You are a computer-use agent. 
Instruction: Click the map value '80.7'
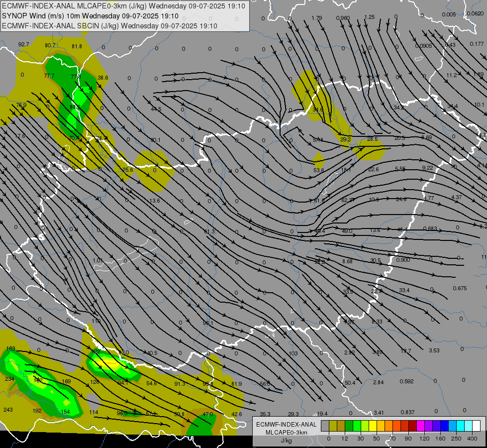(x=50, y=45)
